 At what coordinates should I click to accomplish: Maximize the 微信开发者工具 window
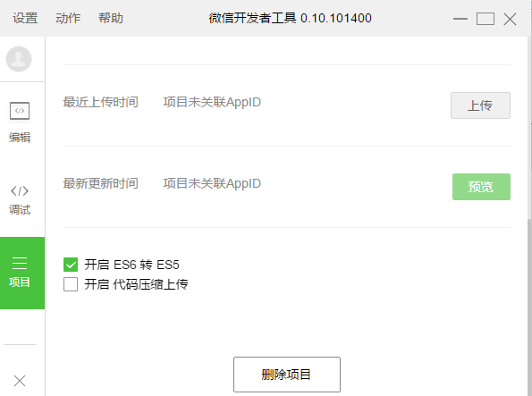pyautogui.click(x=486, y=19)
